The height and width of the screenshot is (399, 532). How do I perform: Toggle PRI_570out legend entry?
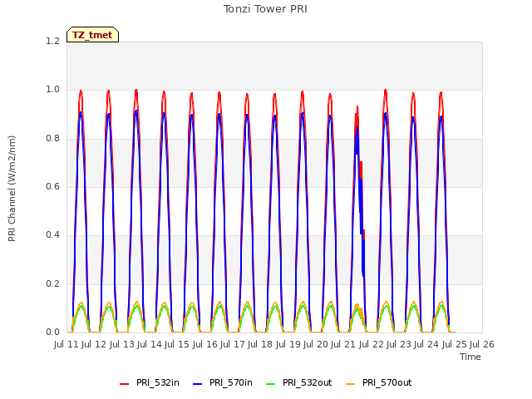[379, 383]
